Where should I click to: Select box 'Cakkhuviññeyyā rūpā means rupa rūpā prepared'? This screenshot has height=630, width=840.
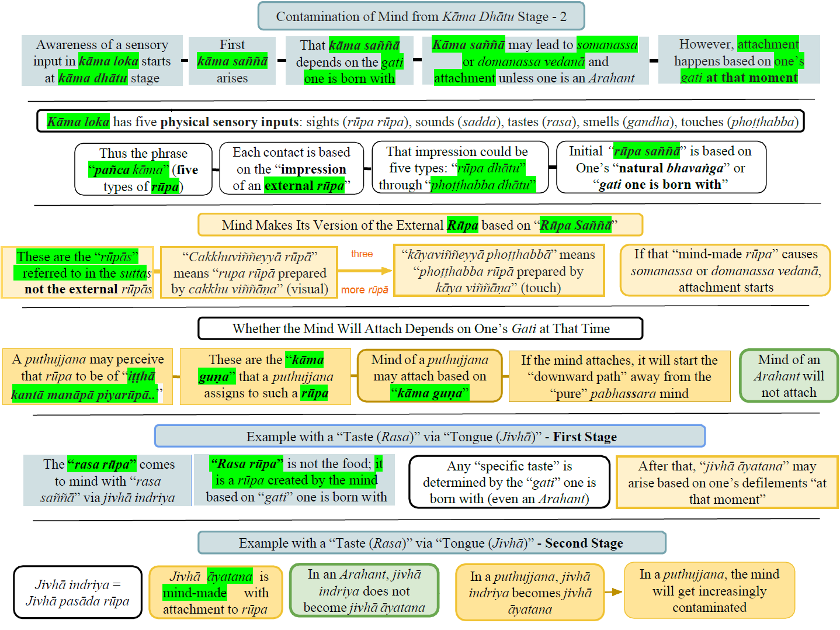coord(249,272)
